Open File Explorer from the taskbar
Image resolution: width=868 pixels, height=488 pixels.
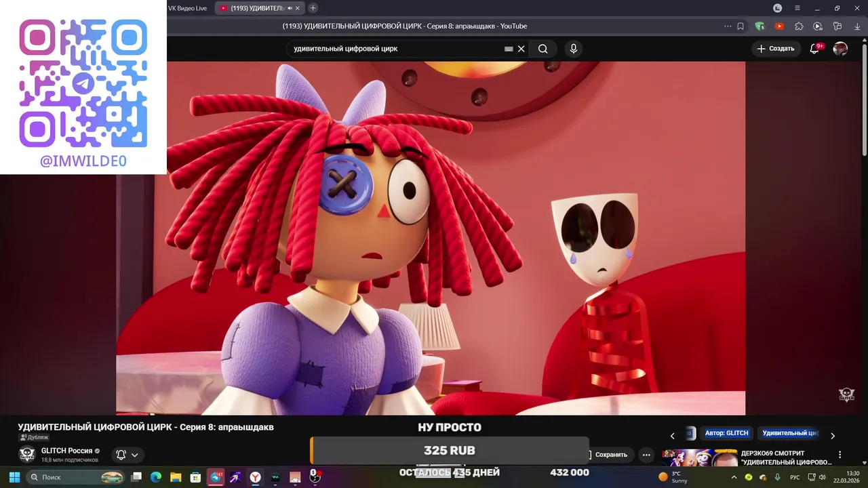[x=175, y=477]
